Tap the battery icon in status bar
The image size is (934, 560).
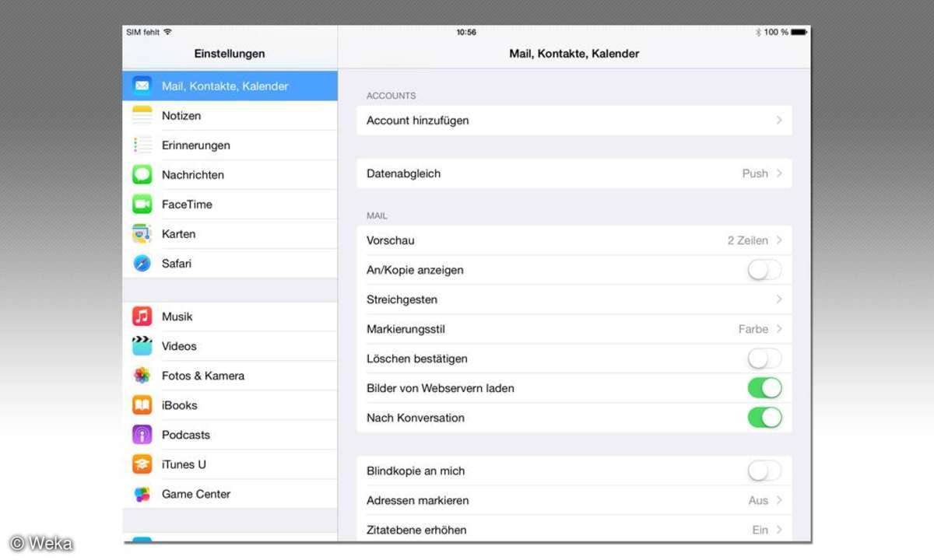point(799,32)
